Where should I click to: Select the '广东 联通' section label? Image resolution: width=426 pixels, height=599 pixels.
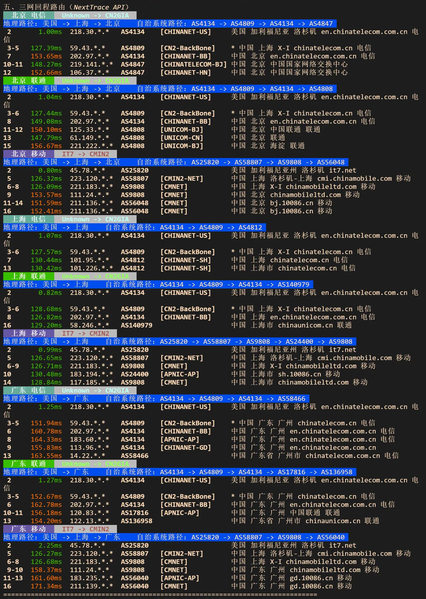29,464
